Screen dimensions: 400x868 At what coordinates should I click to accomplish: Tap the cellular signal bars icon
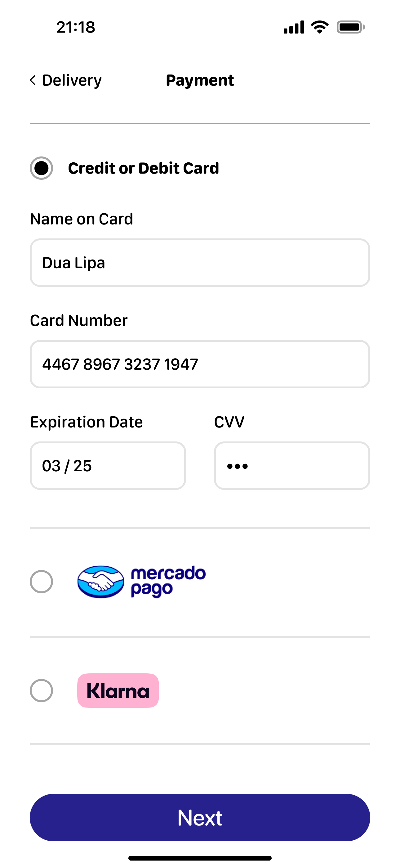(294, 27)
